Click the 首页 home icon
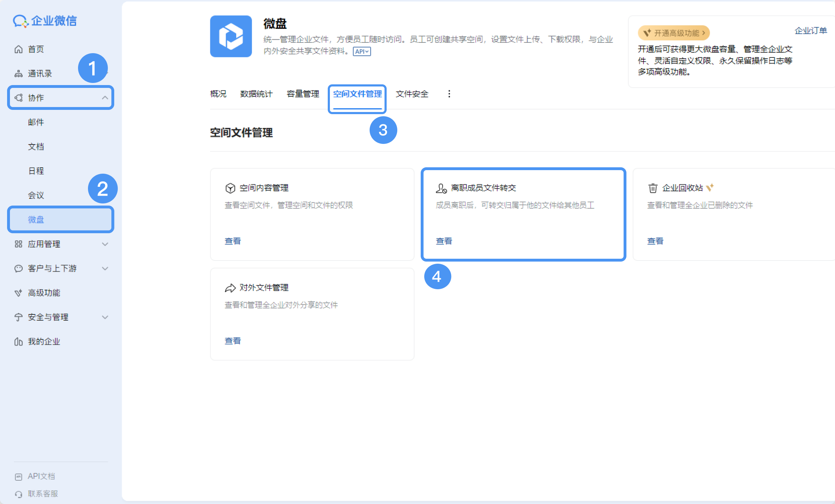 pyautogui.click(x=18, y=49)
